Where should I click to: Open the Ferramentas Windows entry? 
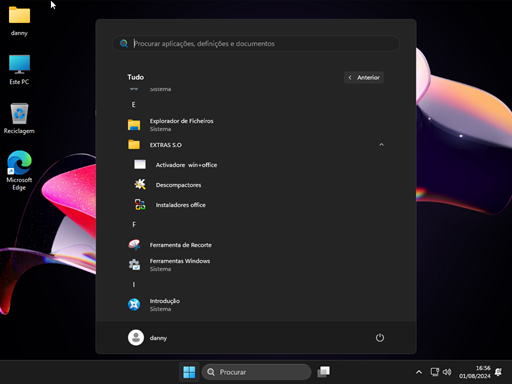[256, 265]
